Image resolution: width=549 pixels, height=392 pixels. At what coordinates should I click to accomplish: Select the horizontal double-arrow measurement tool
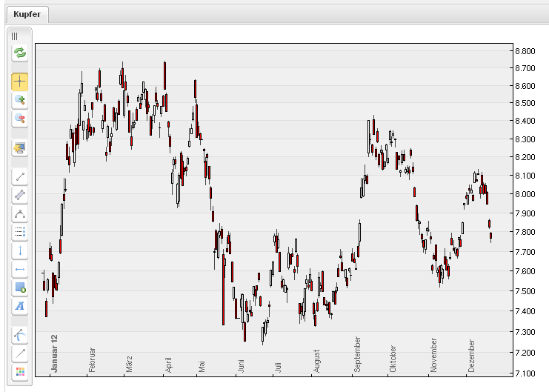tap(19, 269)
